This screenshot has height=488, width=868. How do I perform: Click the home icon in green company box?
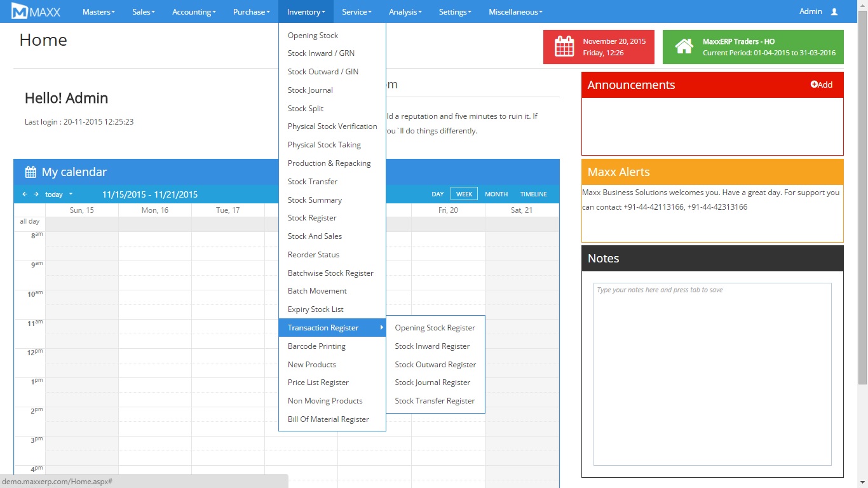(684, 47)
